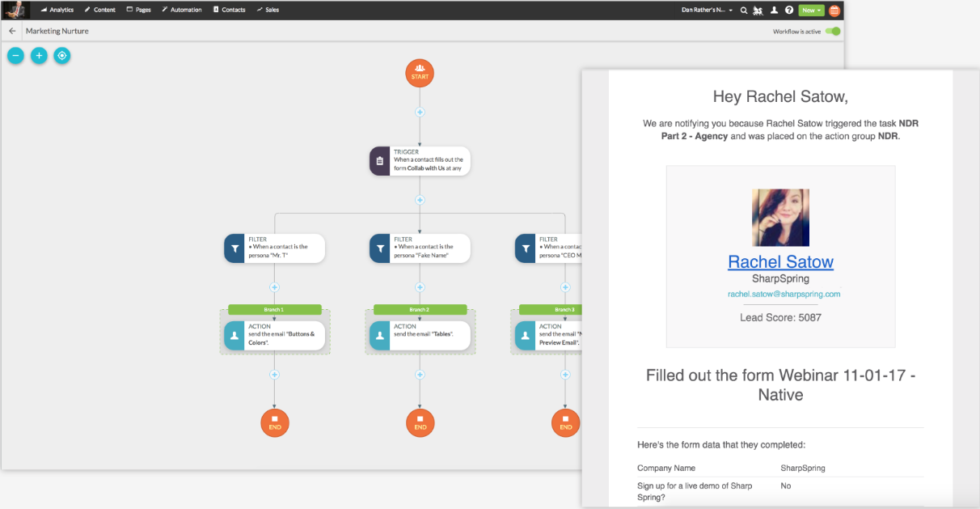This screenshot has height=509, width=980.
Task: Add a step below the START node
Action: (420, 112)
